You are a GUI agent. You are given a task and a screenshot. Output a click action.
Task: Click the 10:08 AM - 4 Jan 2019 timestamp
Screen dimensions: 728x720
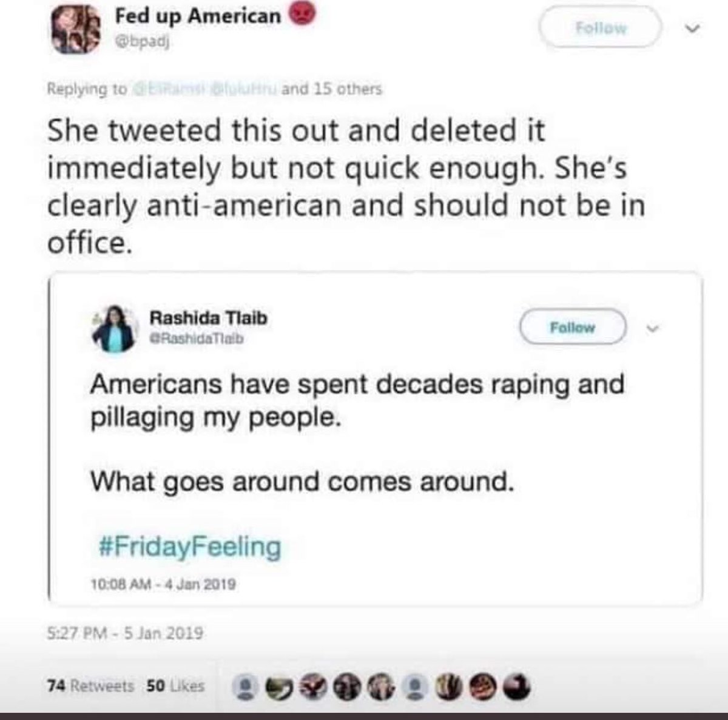163,584
